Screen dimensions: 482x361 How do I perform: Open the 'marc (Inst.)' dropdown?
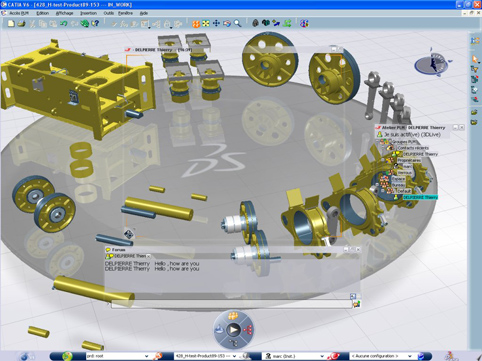point(321,356)
